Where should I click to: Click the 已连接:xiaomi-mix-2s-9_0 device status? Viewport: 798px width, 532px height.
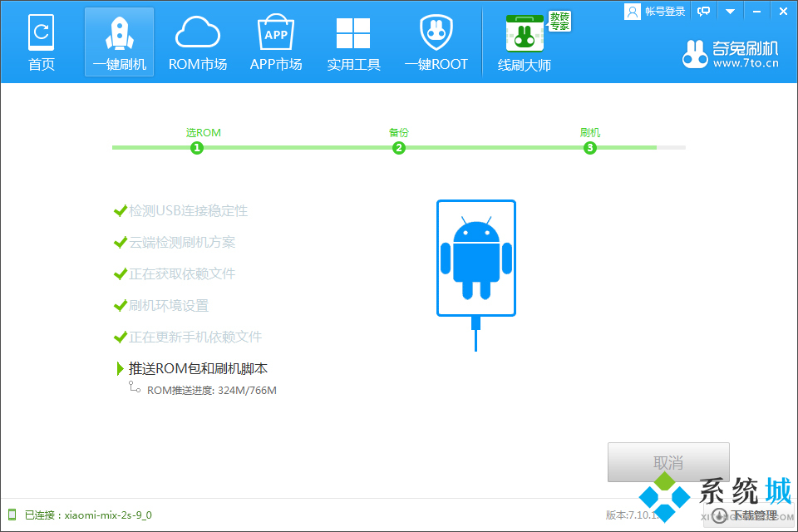coord(88,515)
